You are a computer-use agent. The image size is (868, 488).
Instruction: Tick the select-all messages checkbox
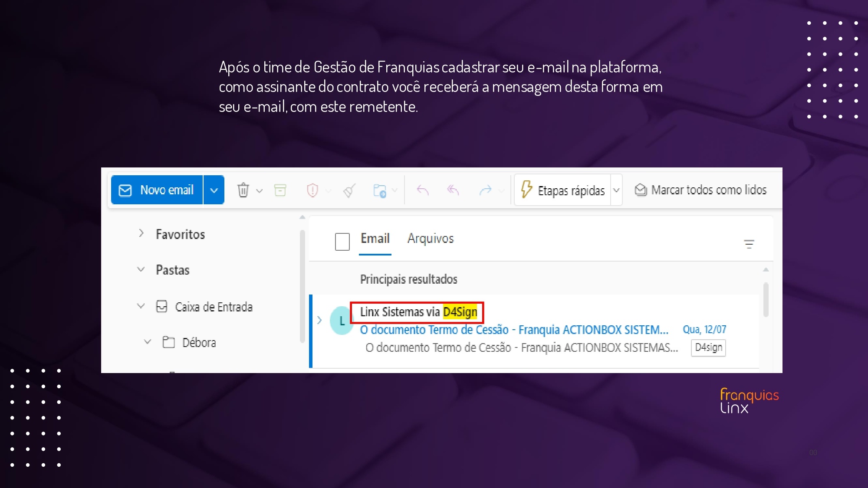click(x=342, y=242)
